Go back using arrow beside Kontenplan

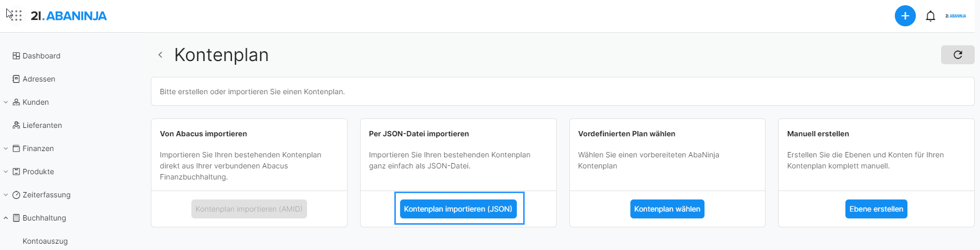(160, 55)
